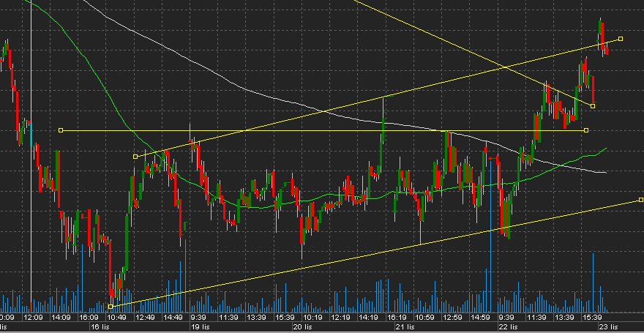Screen dimensions: 644x333
Task: Click the 10:59 time label
Action: [x=424, y=318]
